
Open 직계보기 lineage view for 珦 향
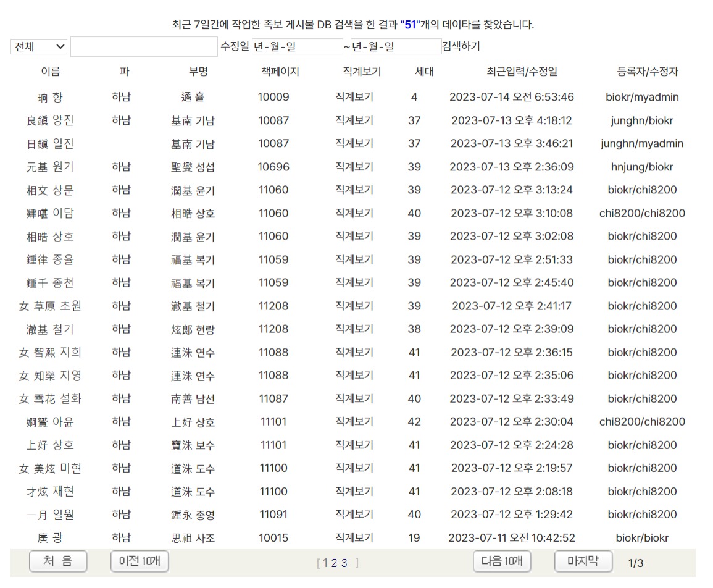click(354, 97)
